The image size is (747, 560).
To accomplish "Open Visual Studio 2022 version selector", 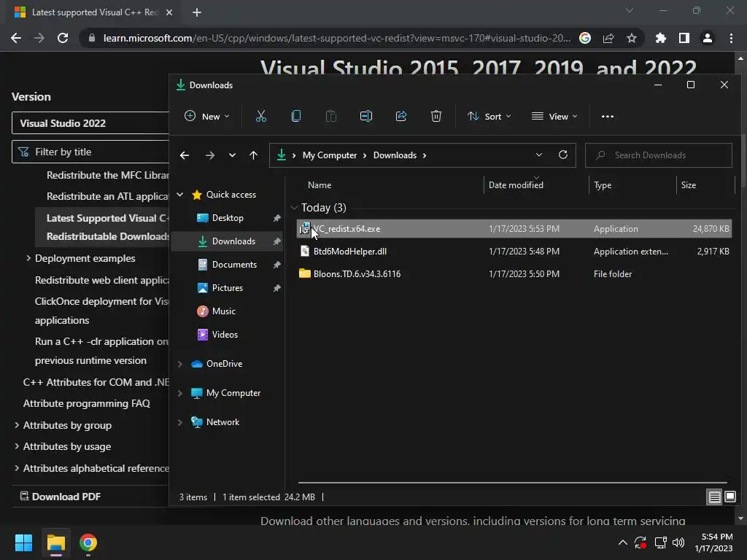I will (90, 123).
